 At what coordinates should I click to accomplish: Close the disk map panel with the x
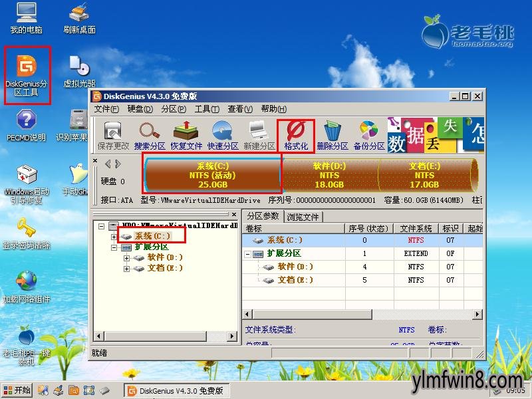[x=95, y=160]
